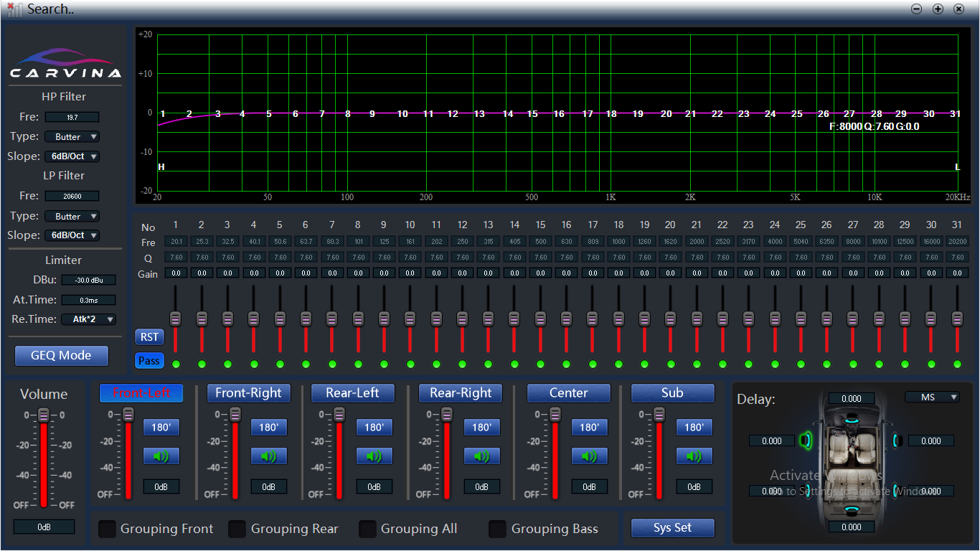Viewport: 980px width, 551px height.
Task: Open the delay unit MS dropdown
Action: pyautogui.click(x=931, y=397)
